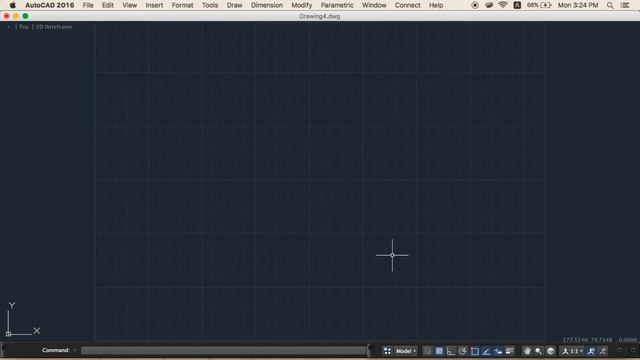Viewport: 640px width, 360px height.
Task: Open the Apple menu
Action: pos(13,5)
